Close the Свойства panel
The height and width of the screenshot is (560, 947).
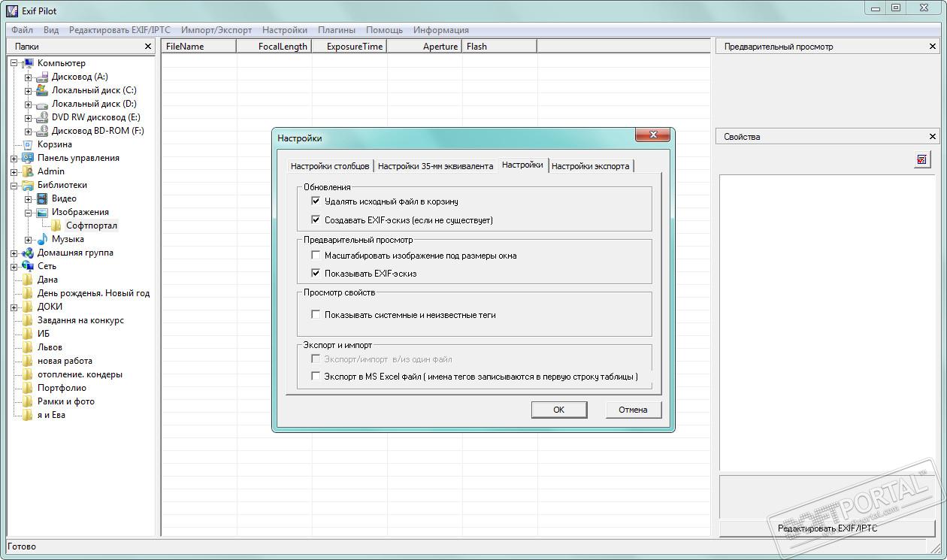(933, 137)
